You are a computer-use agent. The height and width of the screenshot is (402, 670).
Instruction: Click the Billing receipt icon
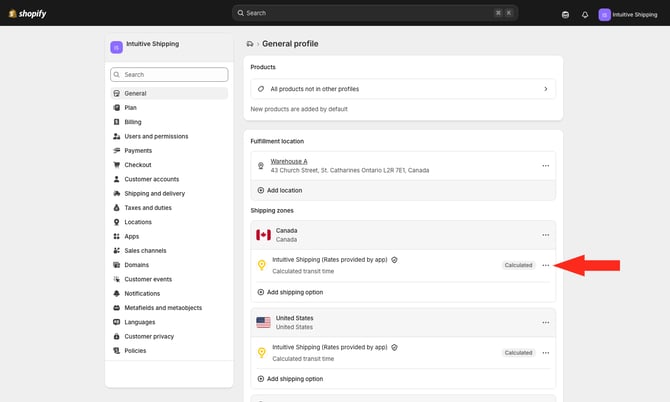[116, 122]
